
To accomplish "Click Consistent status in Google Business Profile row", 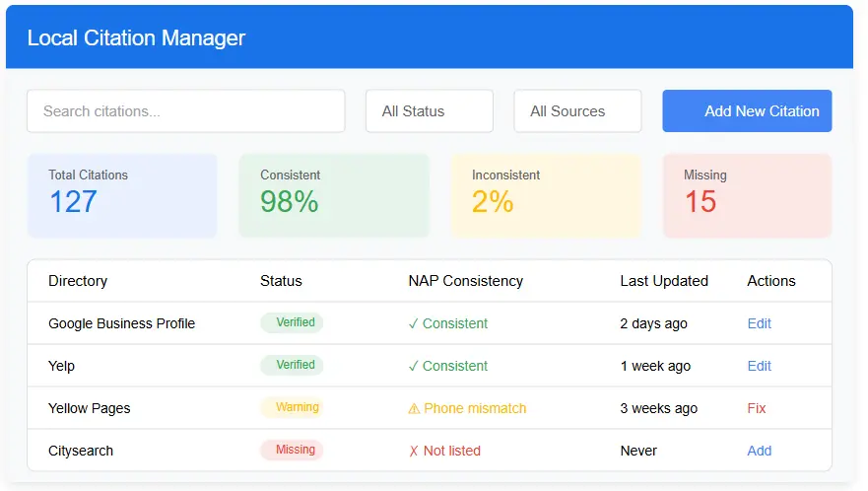I will (x=448, y=323).
